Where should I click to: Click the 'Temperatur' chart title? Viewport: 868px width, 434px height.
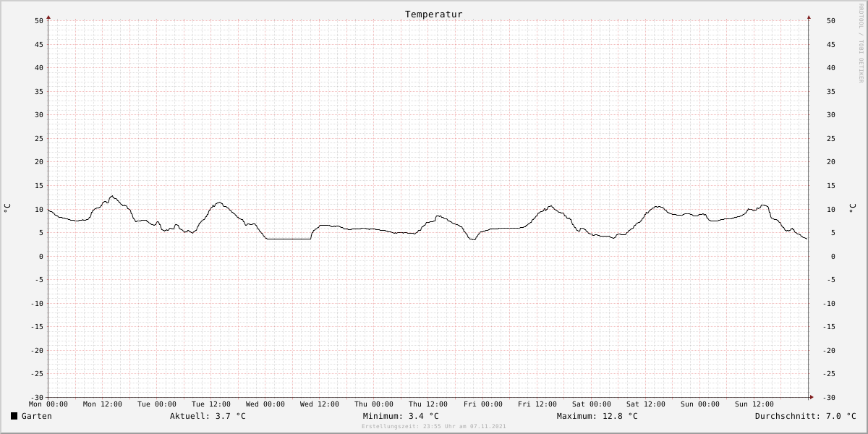[433, 14]
